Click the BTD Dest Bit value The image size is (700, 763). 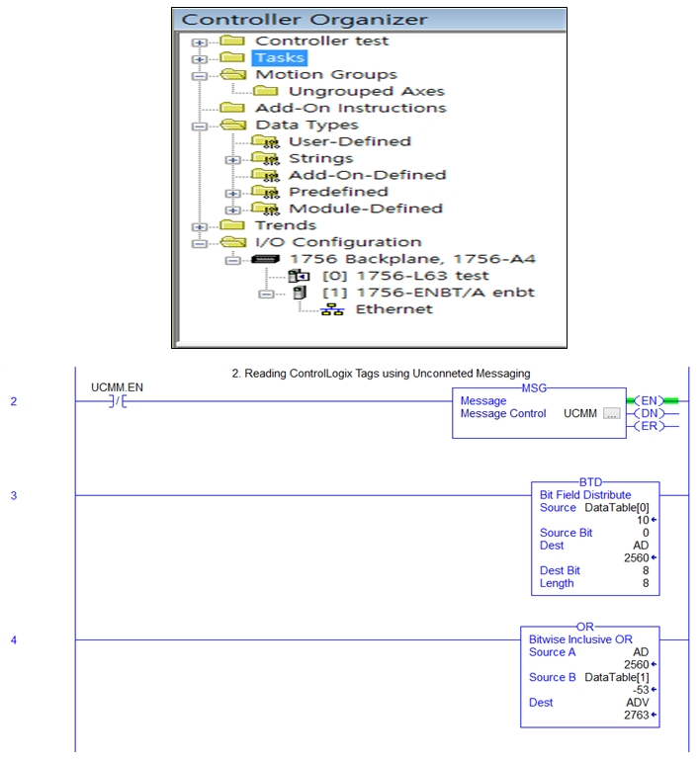coord(646,571)
